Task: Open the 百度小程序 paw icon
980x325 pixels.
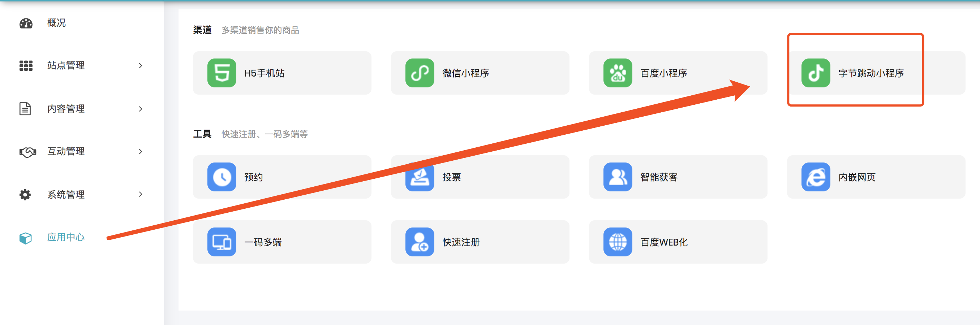Action: [x=618, y=73]
